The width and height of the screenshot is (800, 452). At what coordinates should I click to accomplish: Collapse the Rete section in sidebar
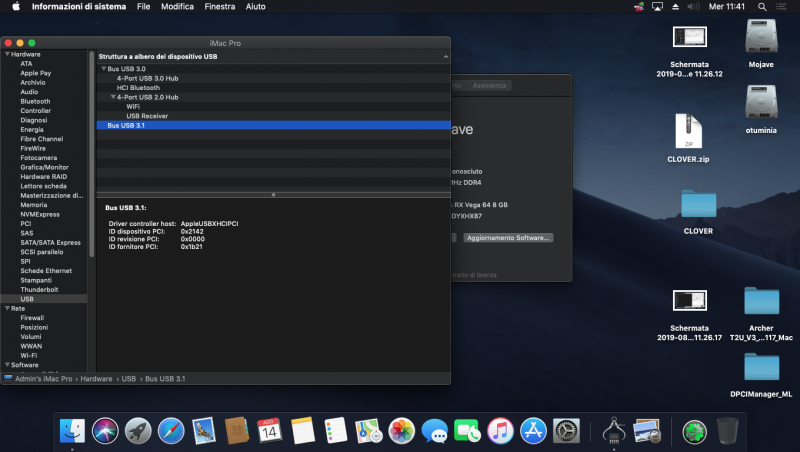6,308
